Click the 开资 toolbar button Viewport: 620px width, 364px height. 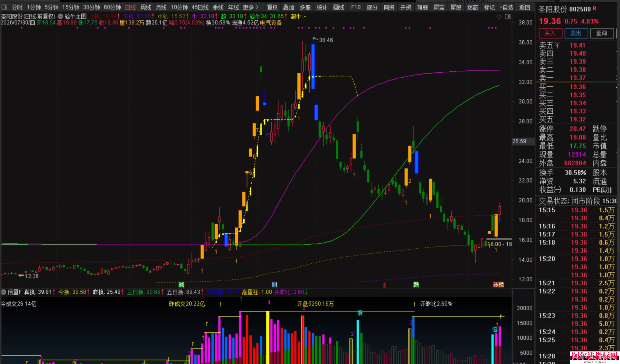(x=406, y=7)
